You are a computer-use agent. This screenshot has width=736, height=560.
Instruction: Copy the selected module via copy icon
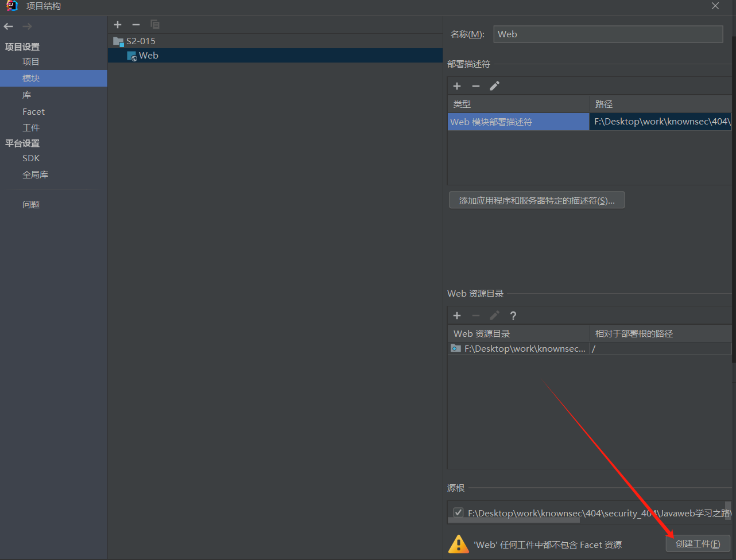click(155, 25)
